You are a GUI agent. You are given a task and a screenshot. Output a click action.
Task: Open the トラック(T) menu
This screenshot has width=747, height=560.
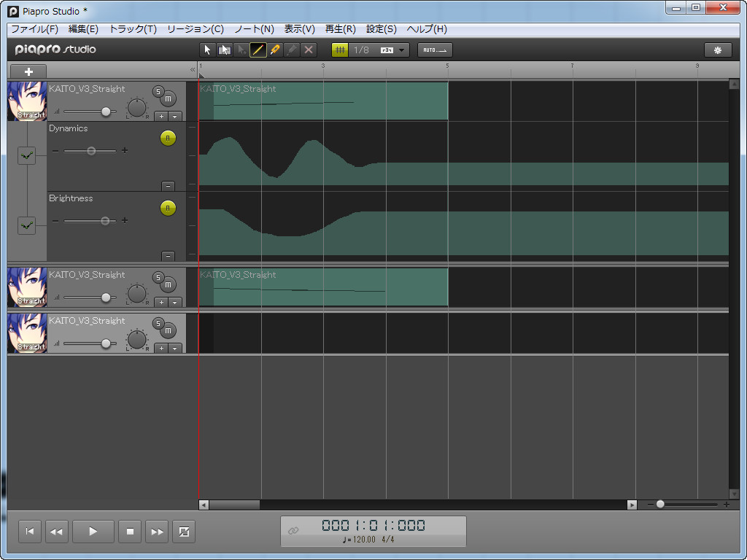click(x=133, y=29)
